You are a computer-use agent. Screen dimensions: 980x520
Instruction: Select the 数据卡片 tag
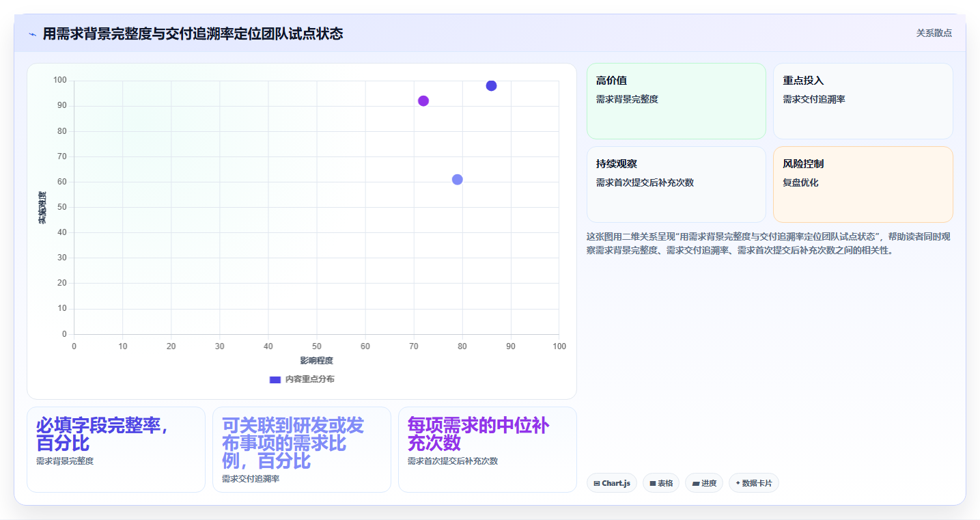click(x=754, y=483)
